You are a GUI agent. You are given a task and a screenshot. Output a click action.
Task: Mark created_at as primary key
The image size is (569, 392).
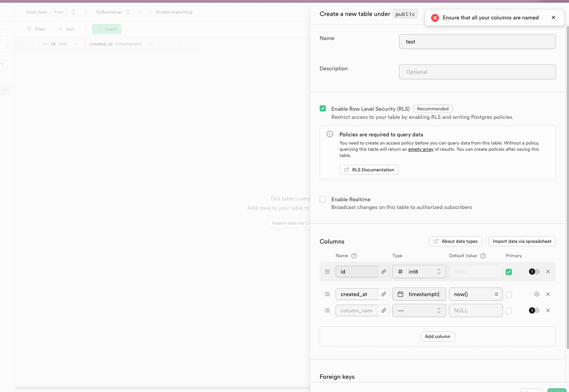pyautogui.click(x=509, y=294)
